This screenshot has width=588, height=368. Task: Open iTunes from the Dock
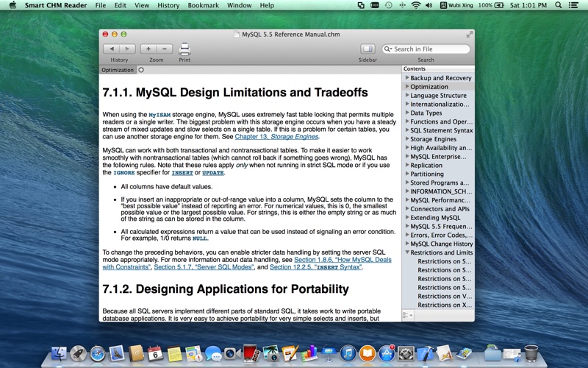(x=348, y=353)
